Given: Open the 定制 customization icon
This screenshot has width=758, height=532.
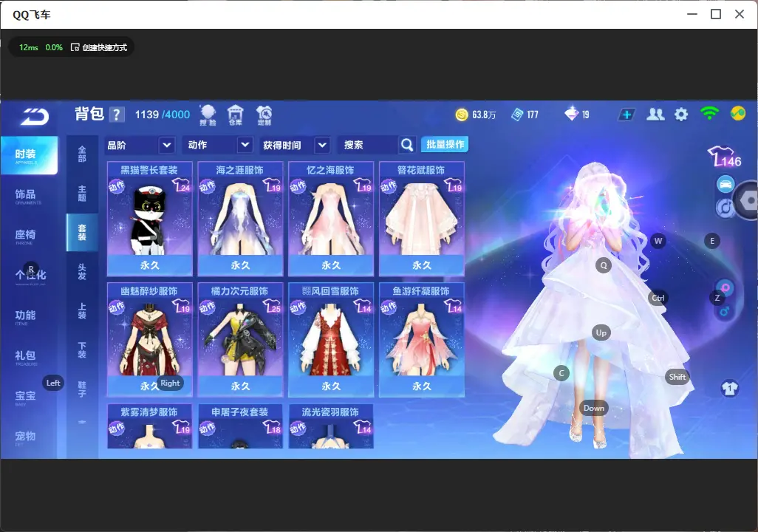Looking at the screenshot, I should coord(264,115).
